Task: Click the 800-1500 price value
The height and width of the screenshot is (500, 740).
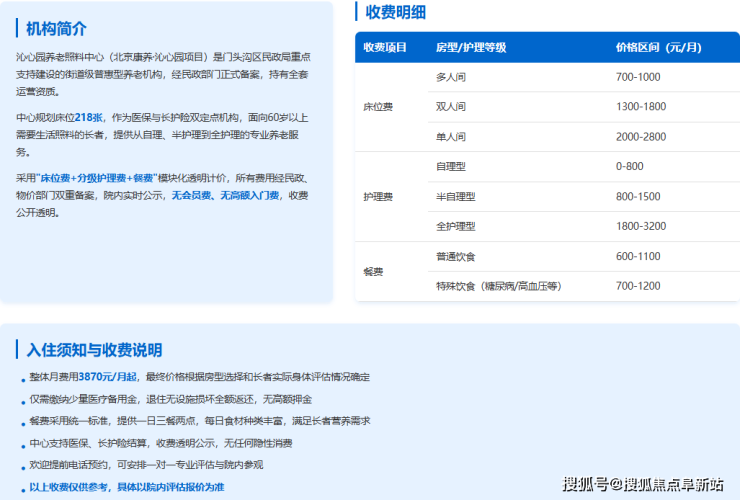Action: [638, 196]
